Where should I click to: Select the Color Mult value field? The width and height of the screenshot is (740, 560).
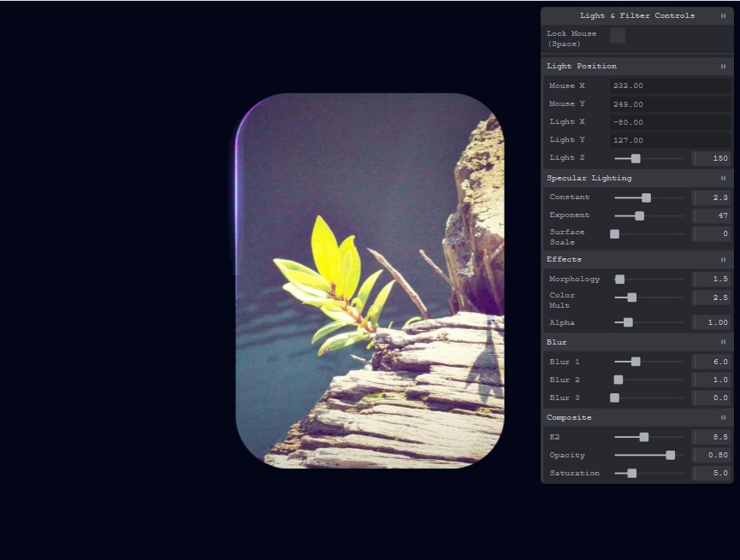pos(712,298)
